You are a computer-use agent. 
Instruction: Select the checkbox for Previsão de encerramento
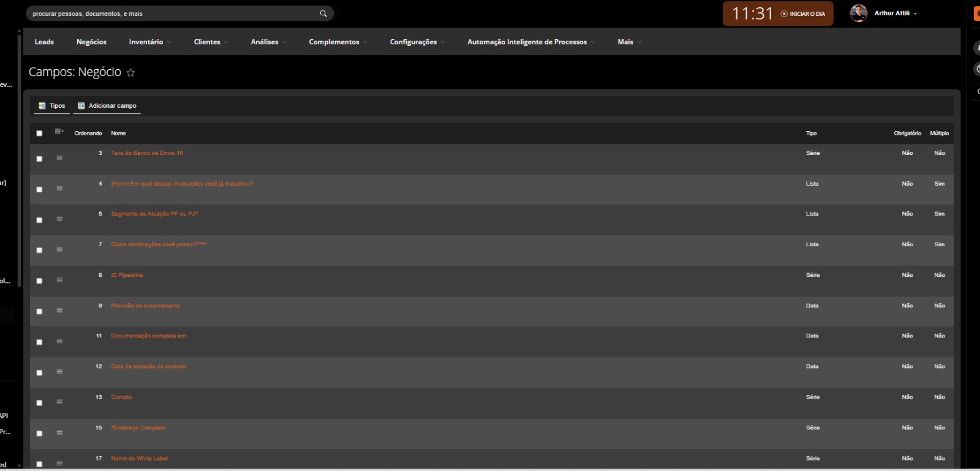pos(39,311)
